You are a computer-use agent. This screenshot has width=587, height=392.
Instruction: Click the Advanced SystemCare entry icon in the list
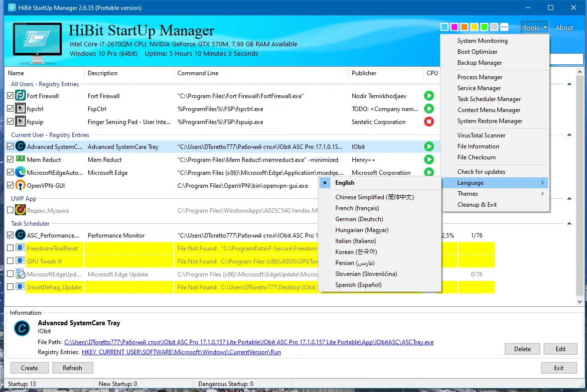pyautogui.click(x=20, y=146)
